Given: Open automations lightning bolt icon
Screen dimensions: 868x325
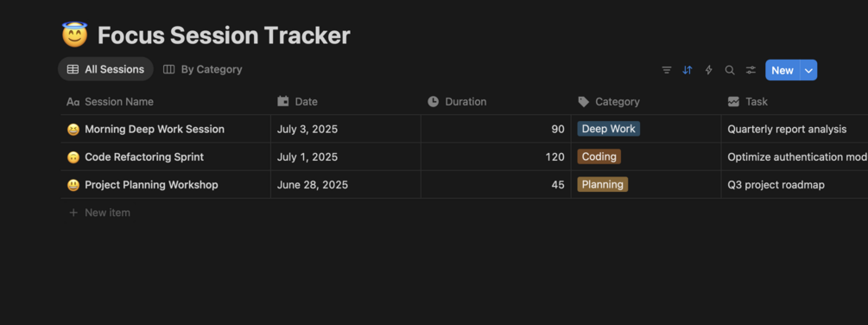Looking at the screenshot, I should 708,70.
